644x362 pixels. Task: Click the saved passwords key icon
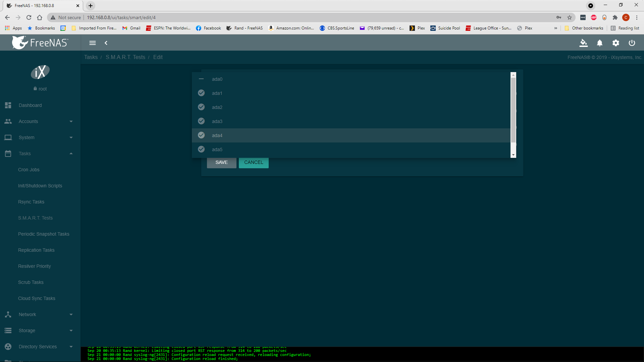(559, 17)
